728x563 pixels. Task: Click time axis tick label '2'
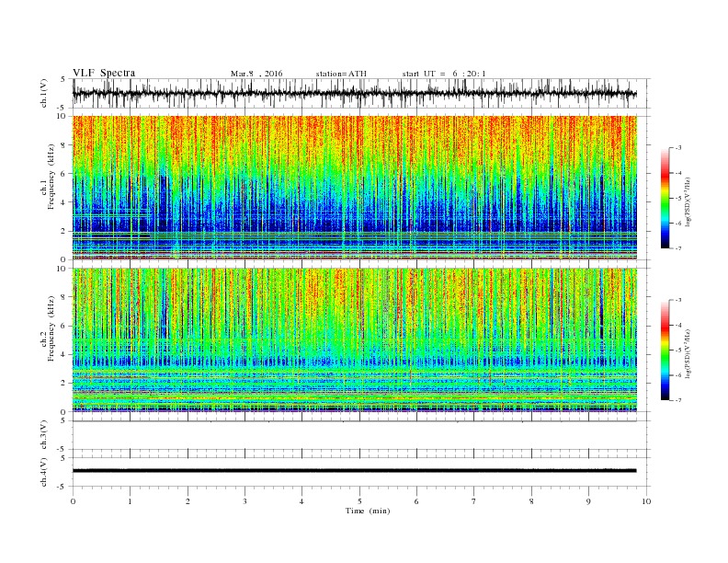pyautogui.click(x=188, y=501)
